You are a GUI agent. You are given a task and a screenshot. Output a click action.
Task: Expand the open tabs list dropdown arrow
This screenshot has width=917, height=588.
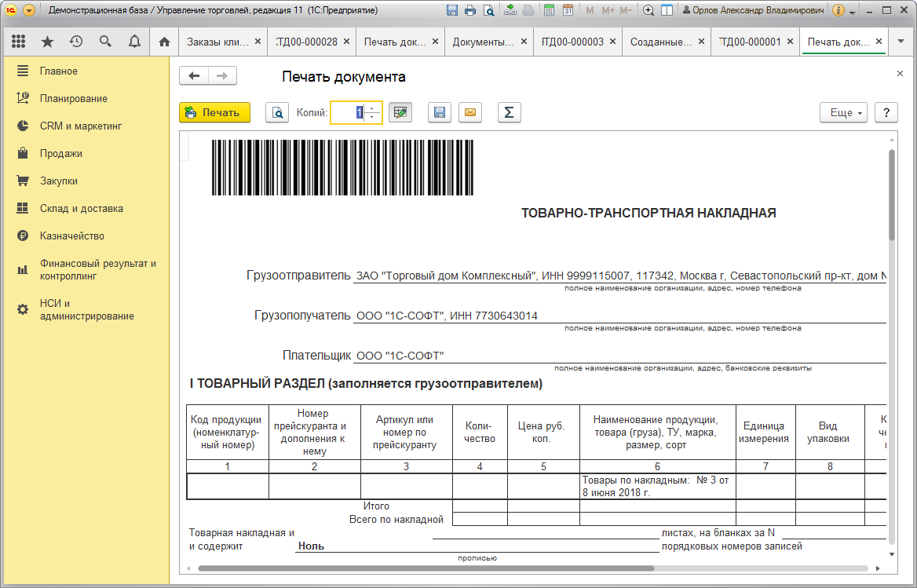(901, 42)
